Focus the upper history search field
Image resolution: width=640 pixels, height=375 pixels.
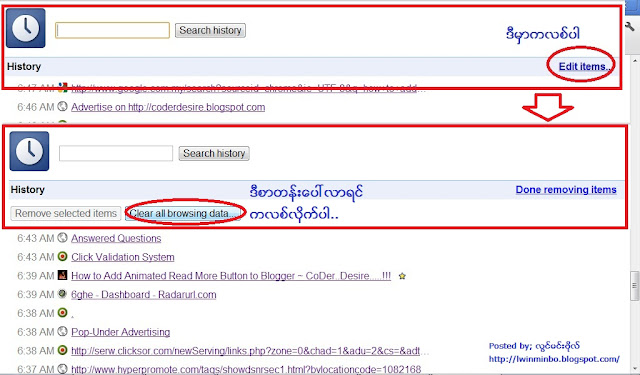point(113,30)
